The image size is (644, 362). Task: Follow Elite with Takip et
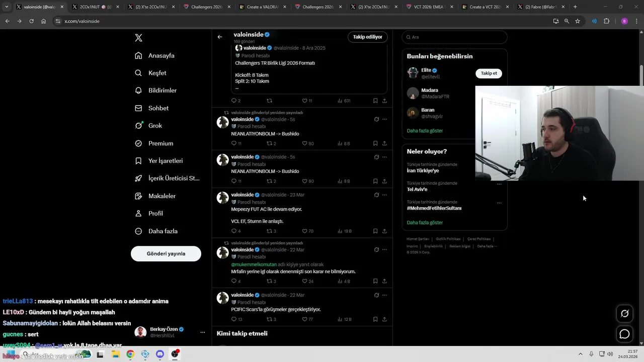pos(489,73)
